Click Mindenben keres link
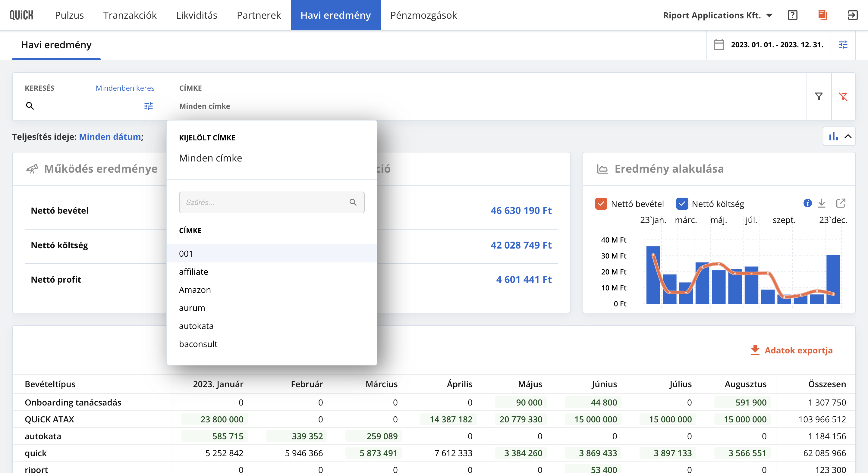 tap(125, 88)
